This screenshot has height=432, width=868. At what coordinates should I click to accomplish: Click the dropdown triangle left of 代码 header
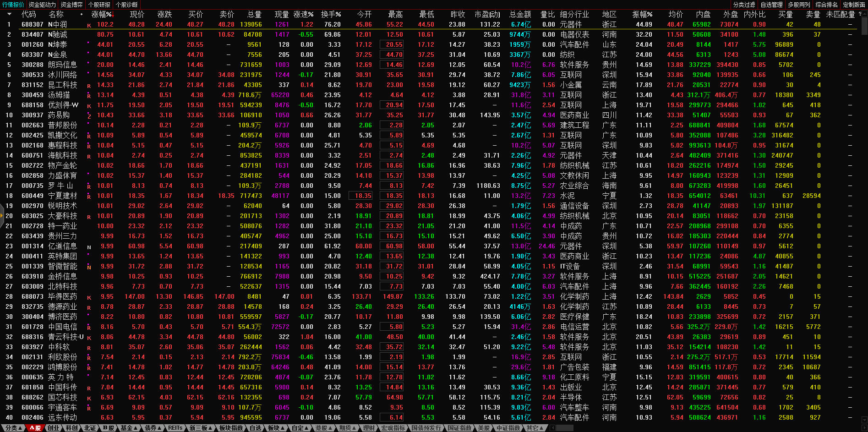tap(9, 14)
